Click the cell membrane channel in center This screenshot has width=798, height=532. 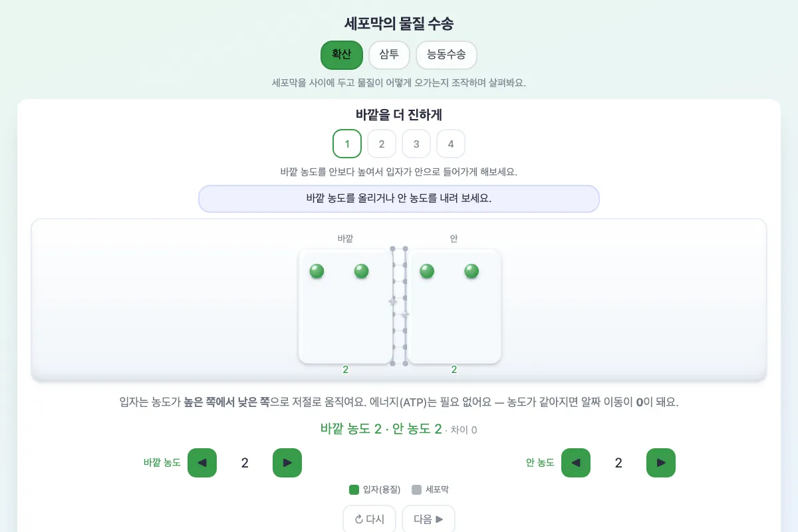coord(399,306)
